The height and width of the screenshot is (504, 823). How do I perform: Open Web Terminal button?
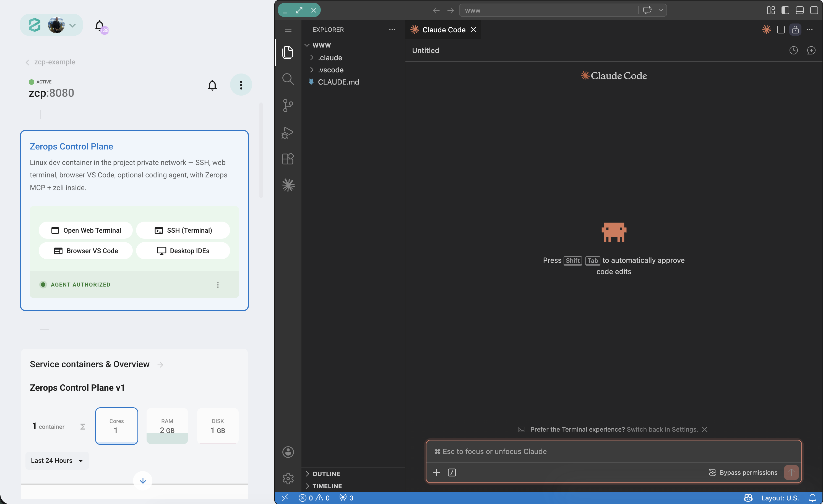point(85,230)
